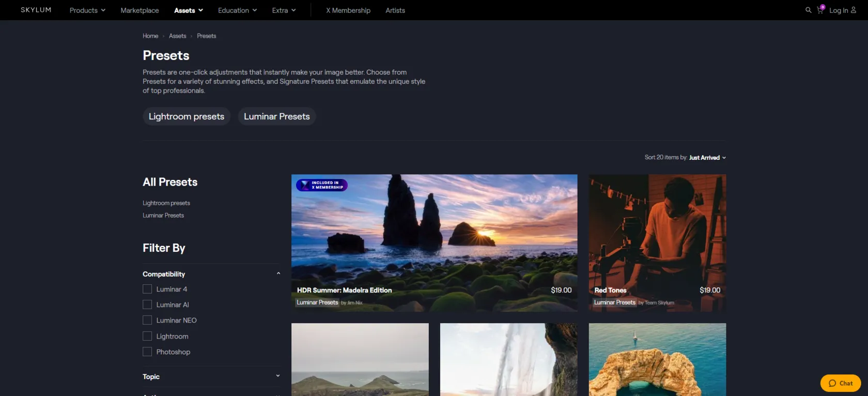The image size is (868, 396).
Task: Check the Luminar NEO filter
Action: tap(147, 320)
